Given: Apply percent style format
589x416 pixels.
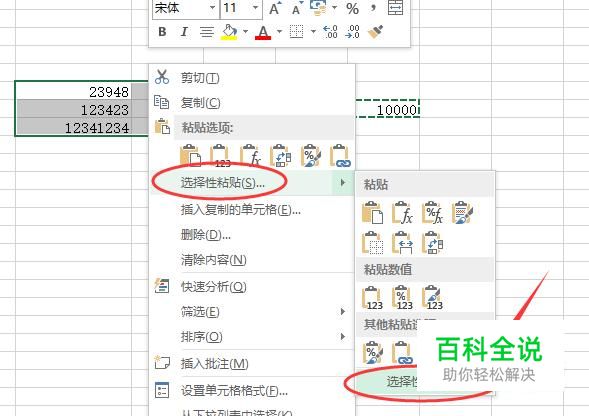Looking at the screenshot, I should [x=352, y=8].
